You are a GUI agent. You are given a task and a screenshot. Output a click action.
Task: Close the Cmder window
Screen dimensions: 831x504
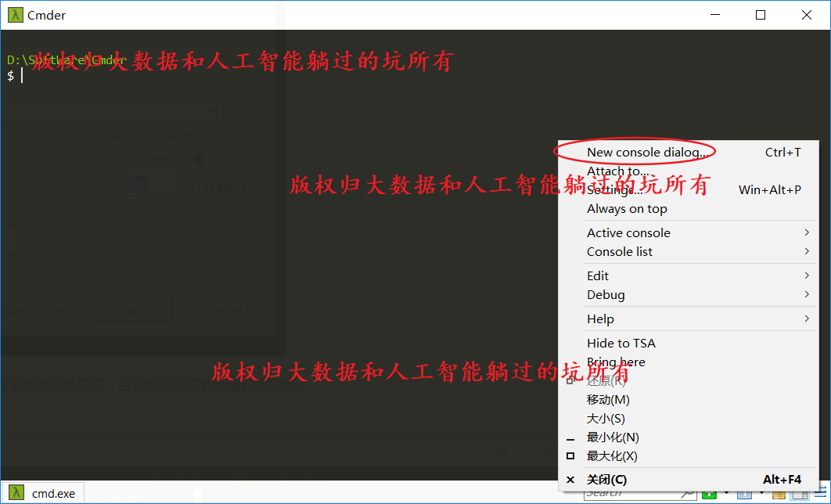[x=807, y=15]
